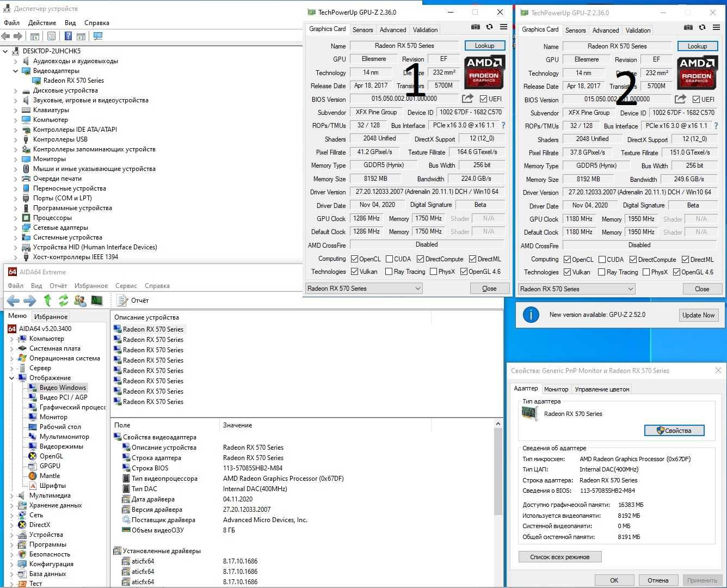Viewport: 727px width, 588px height.
Task: Open the GPU selection dropdown in second GPU-Z window
Action: 576,289
